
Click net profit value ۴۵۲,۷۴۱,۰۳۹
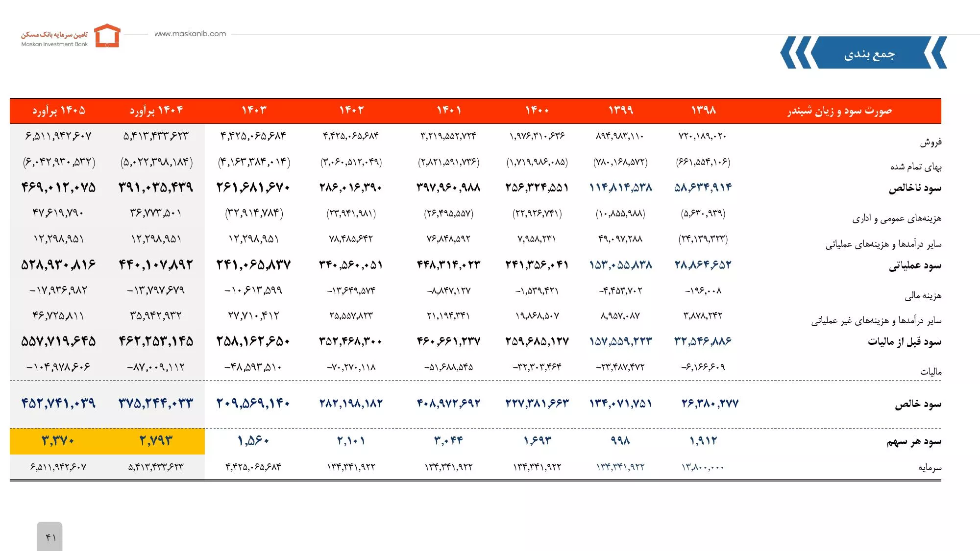click(x=58, y=404)
